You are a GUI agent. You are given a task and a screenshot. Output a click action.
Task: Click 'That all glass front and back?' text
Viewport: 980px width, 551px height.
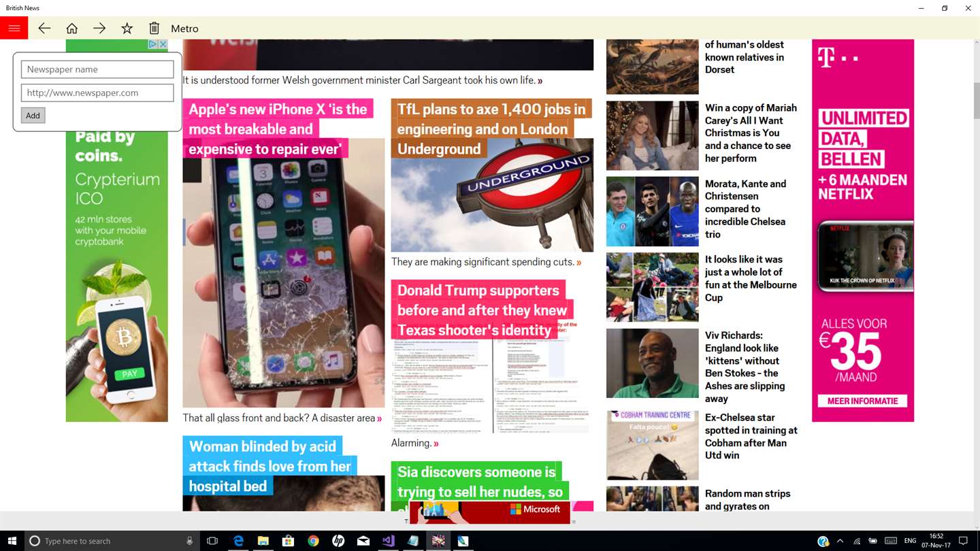coord(279,418)
